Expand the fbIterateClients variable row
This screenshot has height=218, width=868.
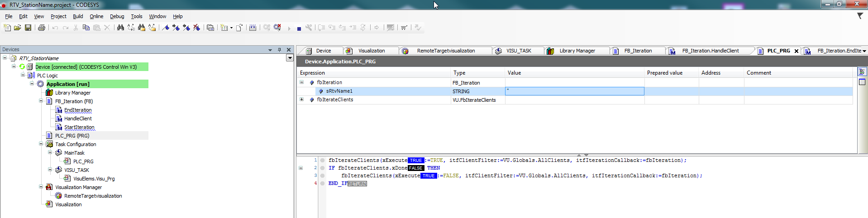[302, 100]
